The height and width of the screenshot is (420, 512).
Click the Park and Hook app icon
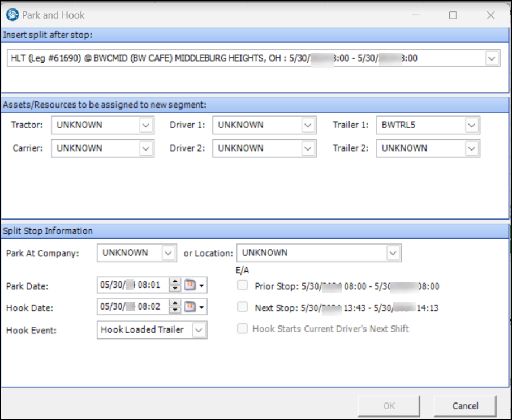coord(12,15)
